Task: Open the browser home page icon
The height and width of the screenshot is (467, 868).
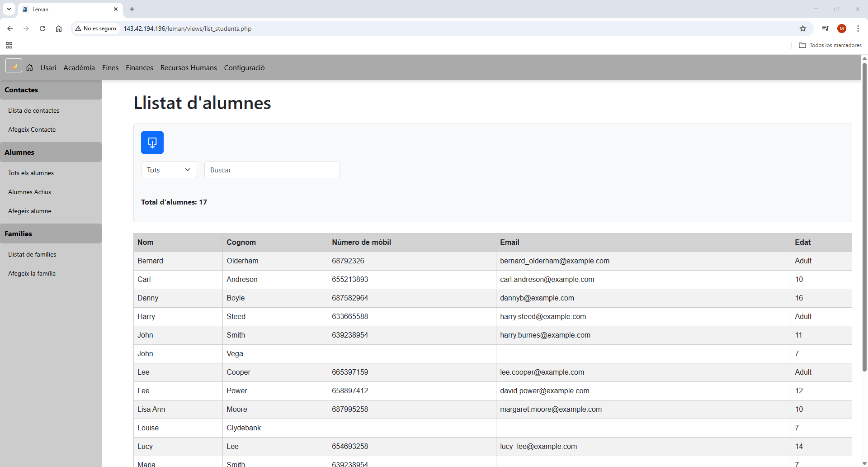Action: pyautogui.click(x=59, y=29)
